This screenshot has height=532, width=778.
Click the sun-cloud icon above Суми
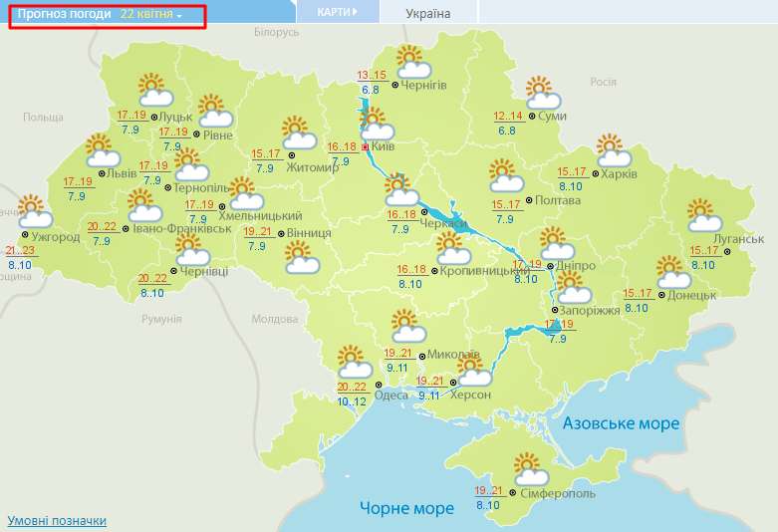pyautogui.click(x=543, y=93)
